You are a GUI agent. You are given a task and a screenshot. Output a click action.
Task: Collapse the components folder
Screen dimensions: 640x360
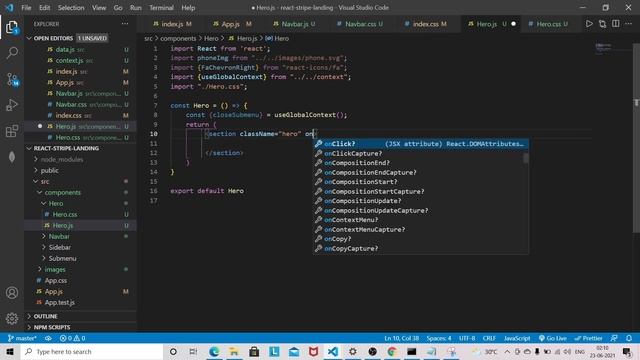pos(62,193)
